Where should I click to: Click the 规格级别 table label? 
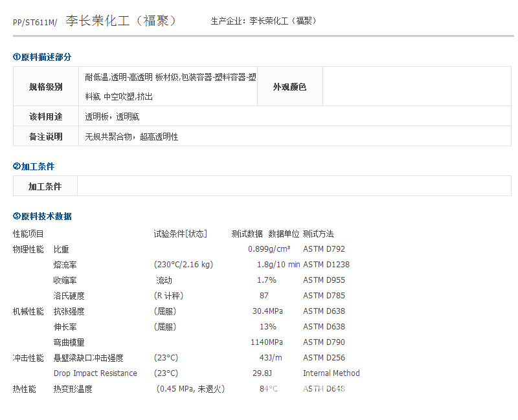[46, 87]
